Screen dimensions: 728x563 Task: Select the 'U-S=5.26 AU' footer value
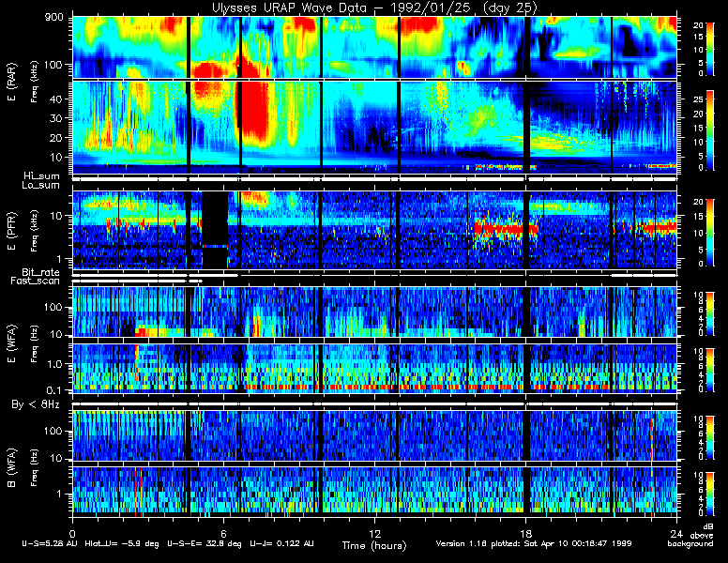click(50, 543)
